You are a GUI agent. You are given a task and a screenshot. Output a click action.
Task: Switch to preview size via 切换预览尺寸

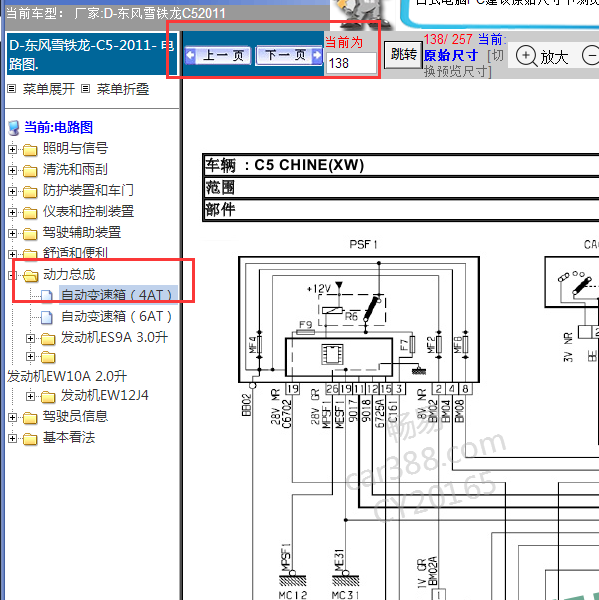click(464, 64)
